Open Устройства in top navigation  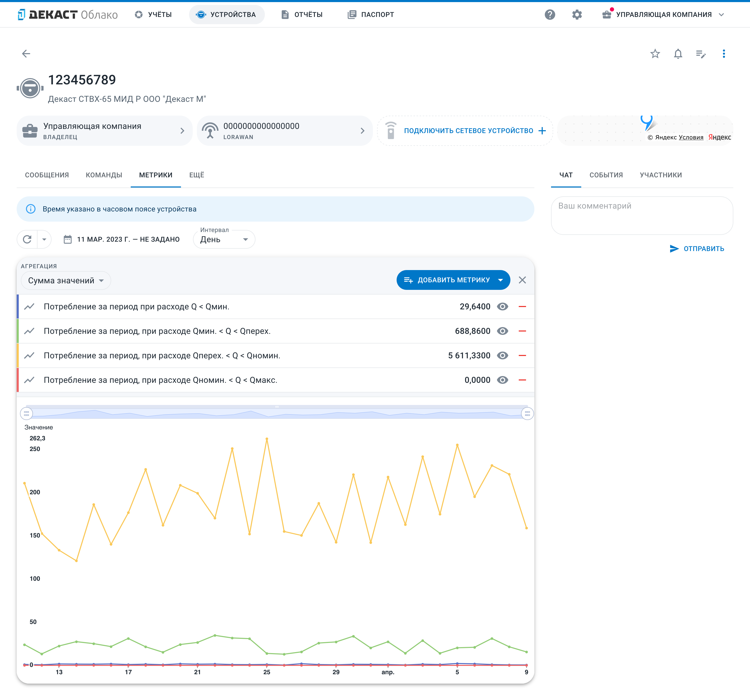(226, 14)
